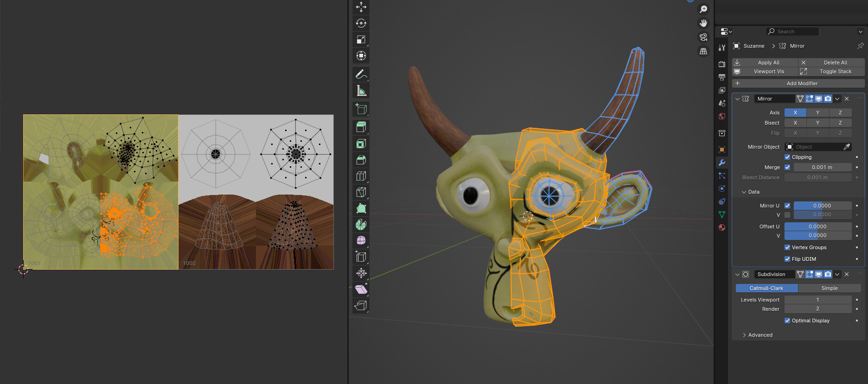Collapse the Subdivision modifier panel
868x384 pixels.
[x=738, y=274]
